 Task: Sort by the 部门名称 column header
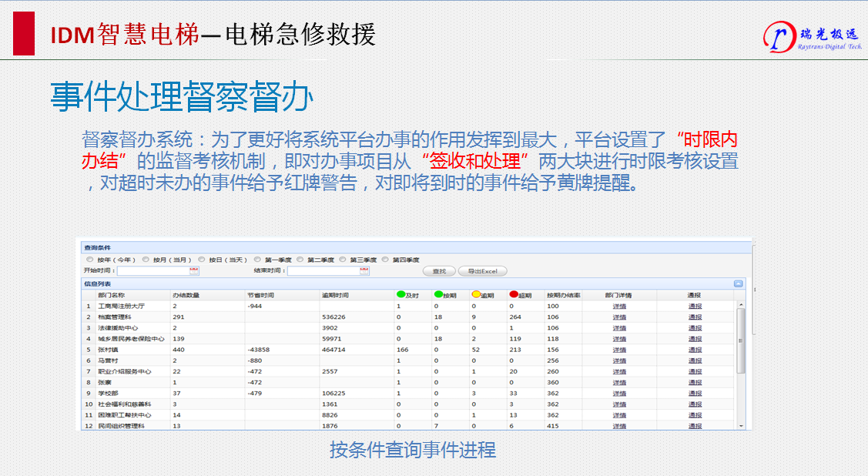pos(112,295)
